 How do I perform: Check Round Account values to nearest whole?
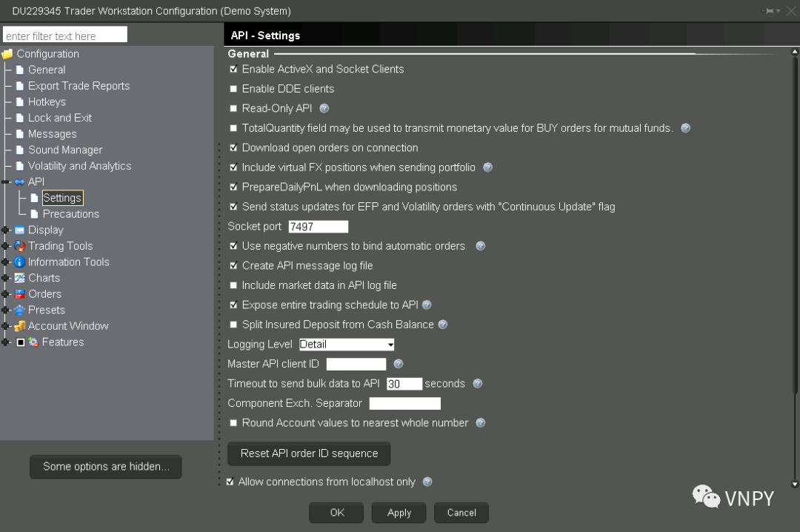click(x=233, y=423)
